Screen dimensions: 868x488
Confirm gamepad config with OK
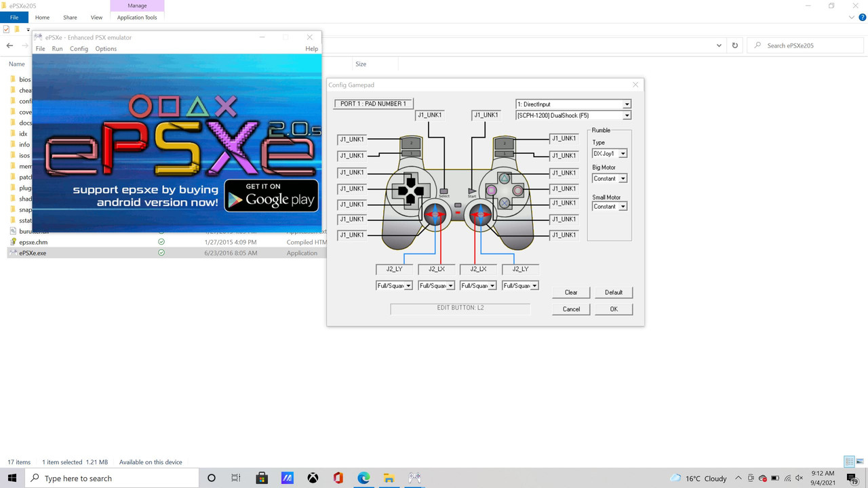click(x=614, y=309)
